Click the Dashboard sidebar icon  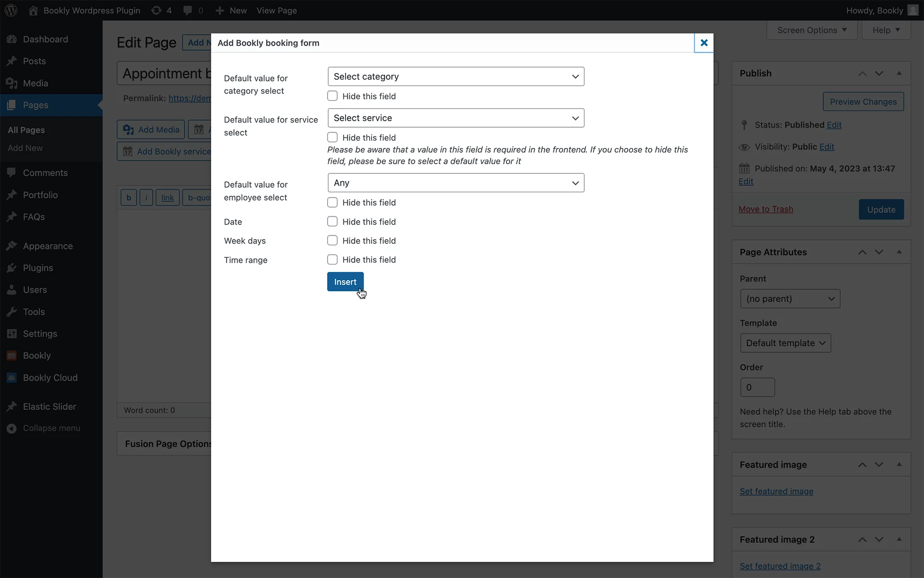click(x=12, y=39)
